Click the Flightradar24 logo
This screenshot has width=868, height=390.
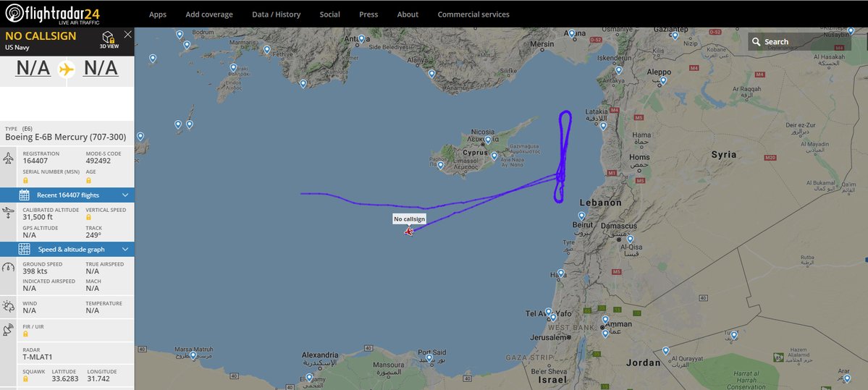pyautogui.click(x=52, y=13)
